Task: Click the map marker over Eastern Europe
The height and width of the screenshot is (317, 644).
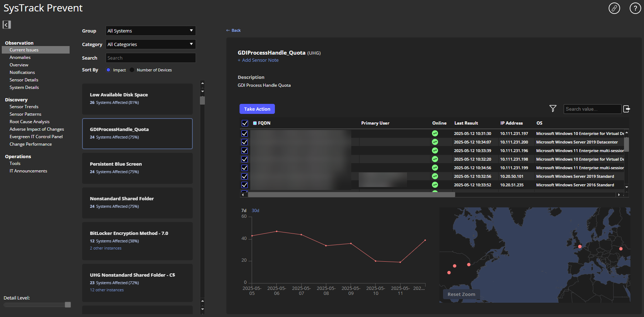Action: pyautogui.click(x=621, y=249)
